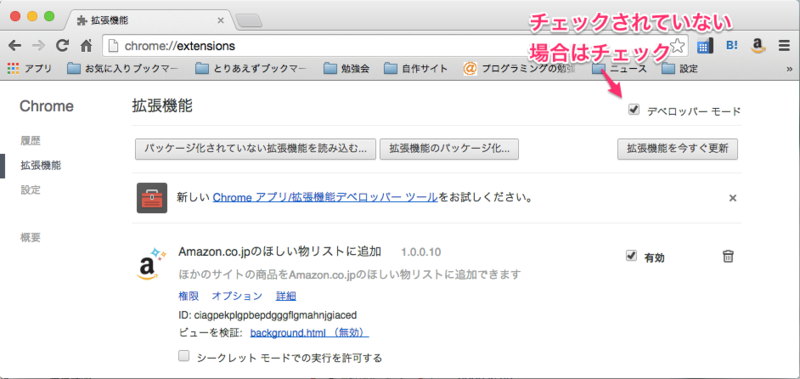Click the Amazon.co.jpのほしい物リストに追加 title

tap(280, 251)
